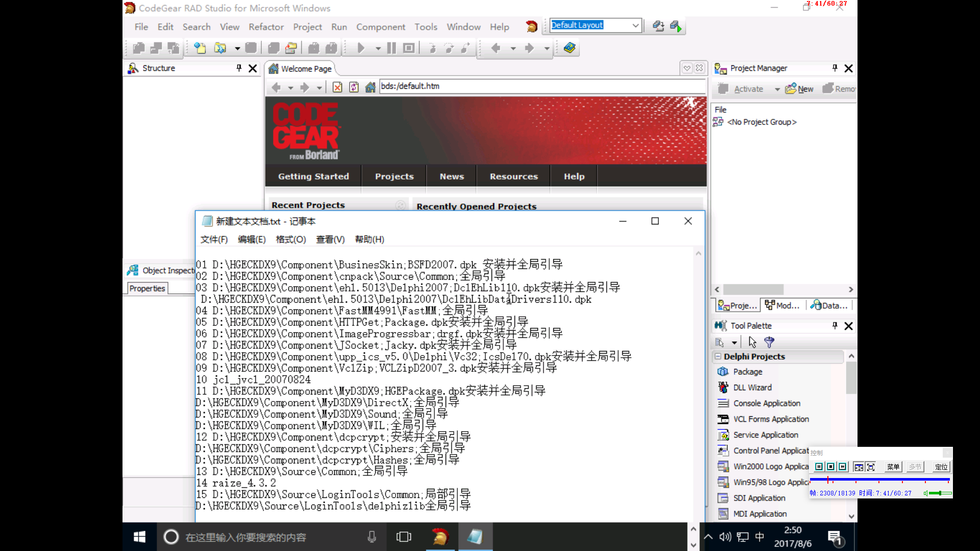Open the toolbar Back history dropdown arrow
Screen dimensions: 980x551
point(513,48)
